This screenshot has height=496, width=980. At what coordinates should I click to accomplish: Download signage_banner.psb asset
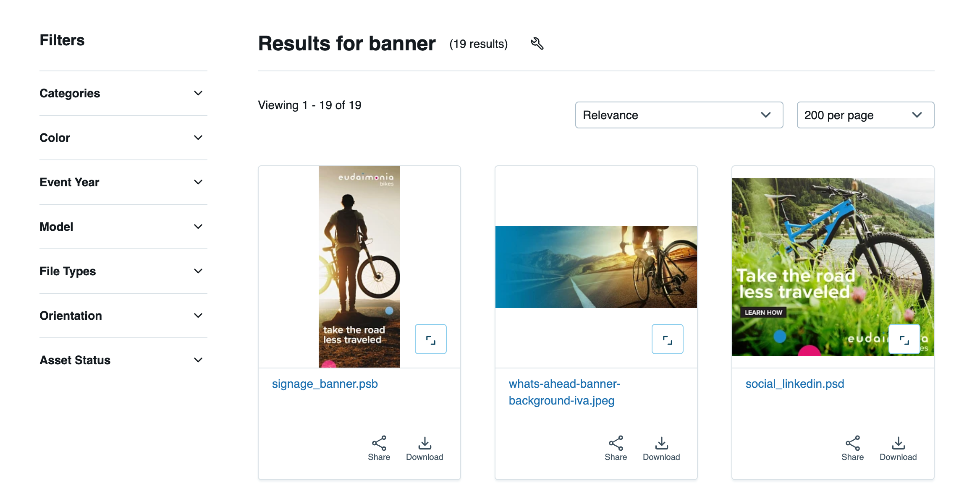click(424, 448)
